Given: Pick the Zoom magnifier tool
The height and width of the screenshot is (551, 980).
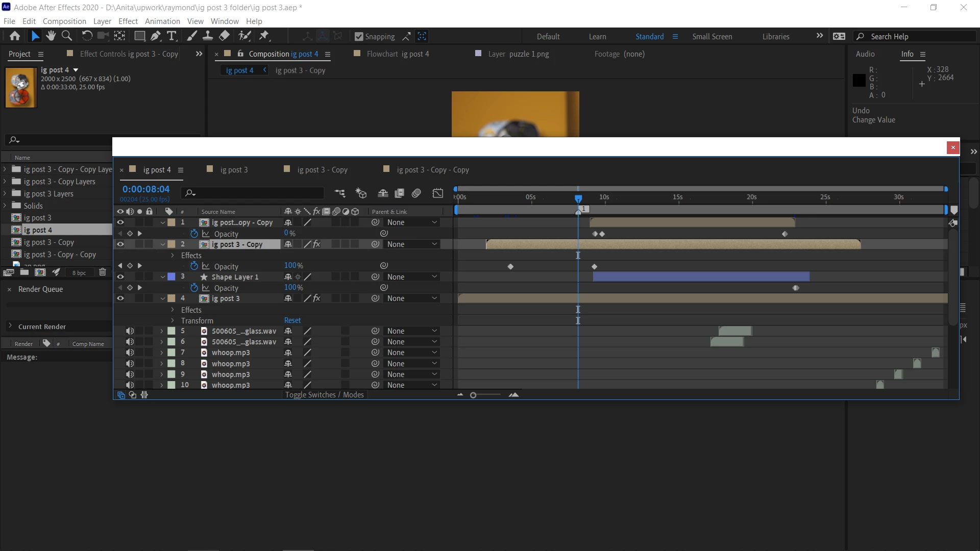Looking at the screenshot, I should click(67, 36).
